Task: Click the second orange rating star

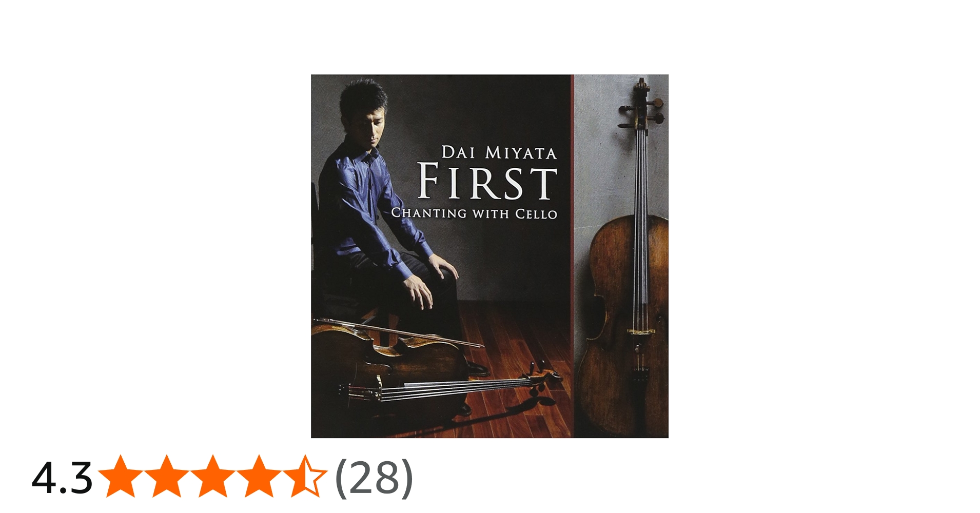Action: pos(167,477)
